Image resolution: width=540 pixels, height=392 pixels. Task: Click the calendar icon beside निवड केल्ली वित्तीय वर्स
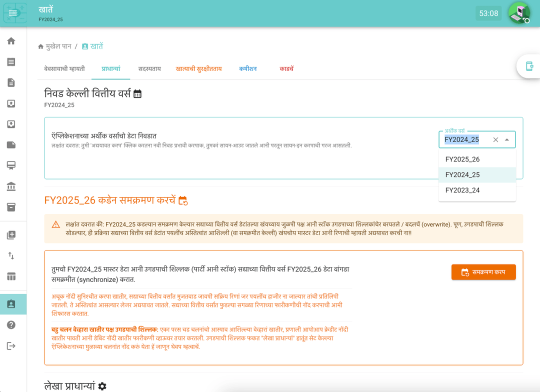click(137, 93)
